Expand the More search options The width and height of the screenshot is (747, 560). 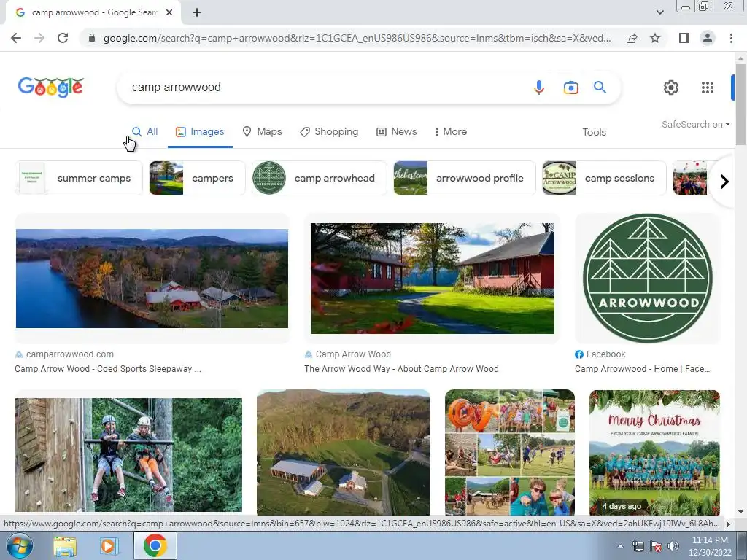pyautogui.click(x=451, y=132)
